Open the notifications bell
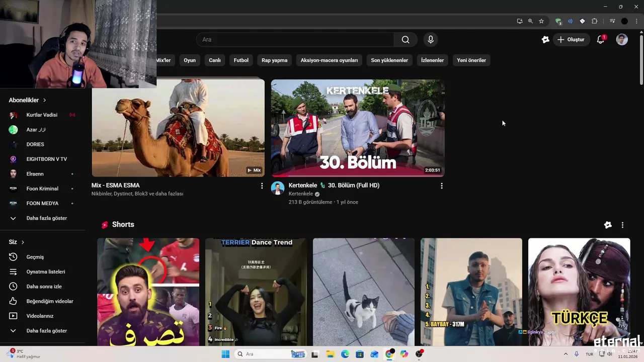 [600, 40]
